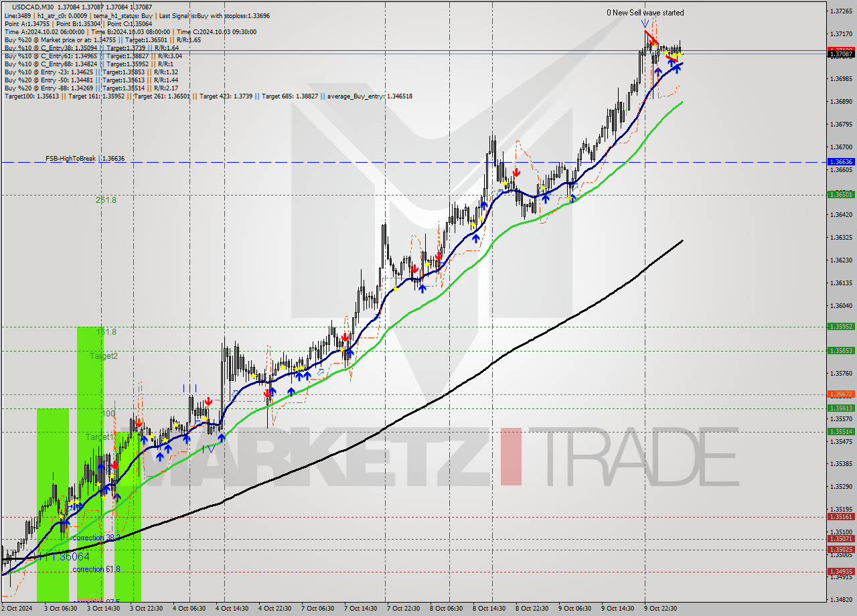Click the 1.35385 price scale value
The image size is (857, 616).
[841, 464]
